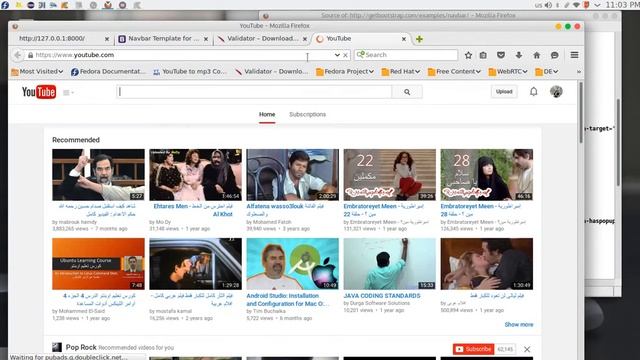Click the 11:03 PM clock in top panel
Image resolution: width=640 pixels, height=360 pixels.
622,5
